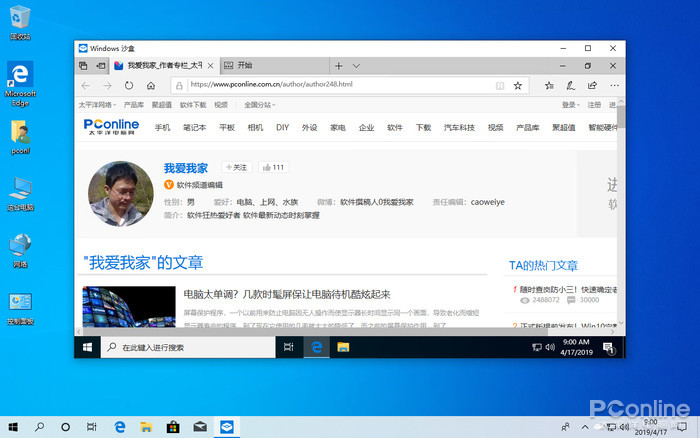This screenshot has width=700, height=438.
Task: Open the 笔记本 navigation menu item
Action: pos(194,128)
